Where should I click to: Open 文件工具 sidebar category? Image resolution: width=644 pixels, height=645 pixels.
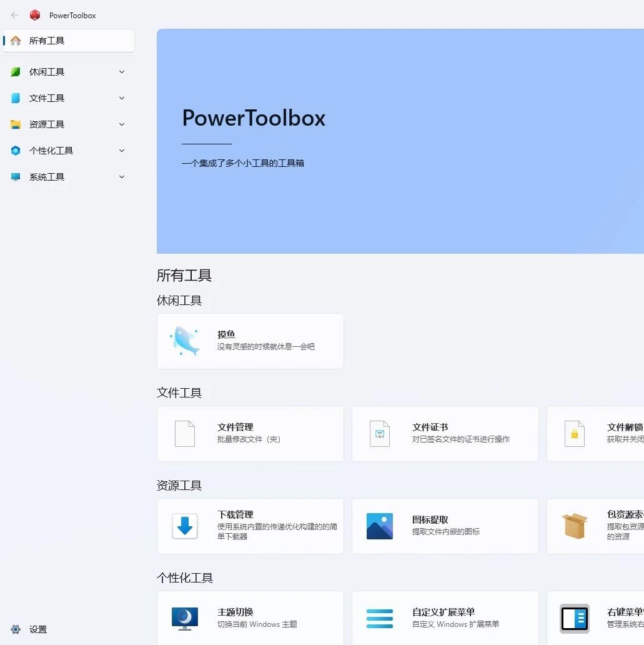pyautogui.click(x=69, y=98)
